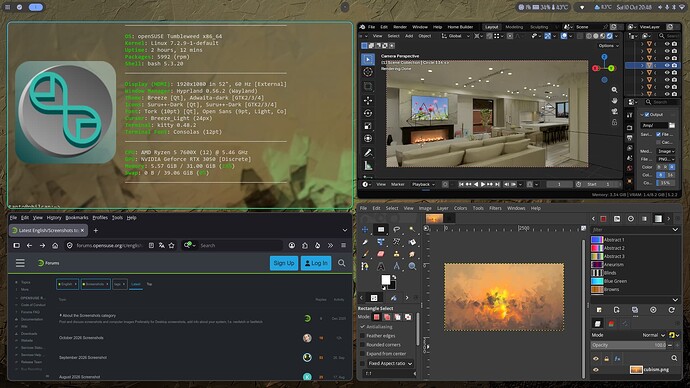The image size is (690, 388).
Task: Open new tab with plus button in Firefox
Action: [95, 230]
